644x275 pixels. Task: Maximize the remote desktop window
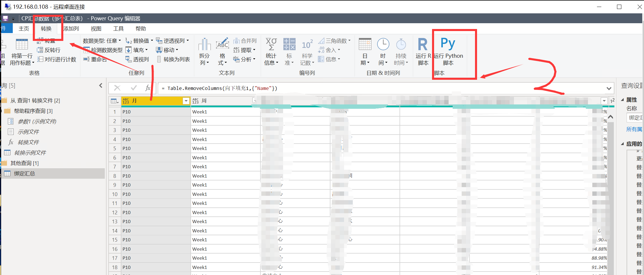[x=619, y=7]
